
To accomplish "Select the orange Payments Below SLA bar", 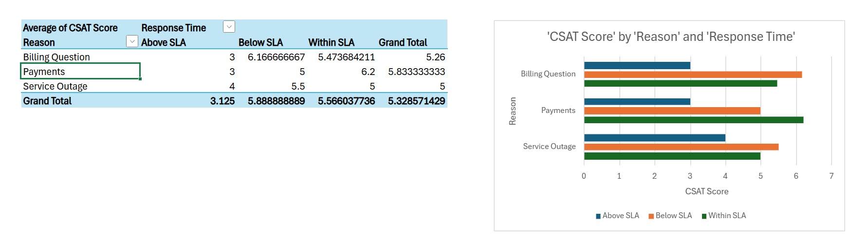I will pos(672,111).
